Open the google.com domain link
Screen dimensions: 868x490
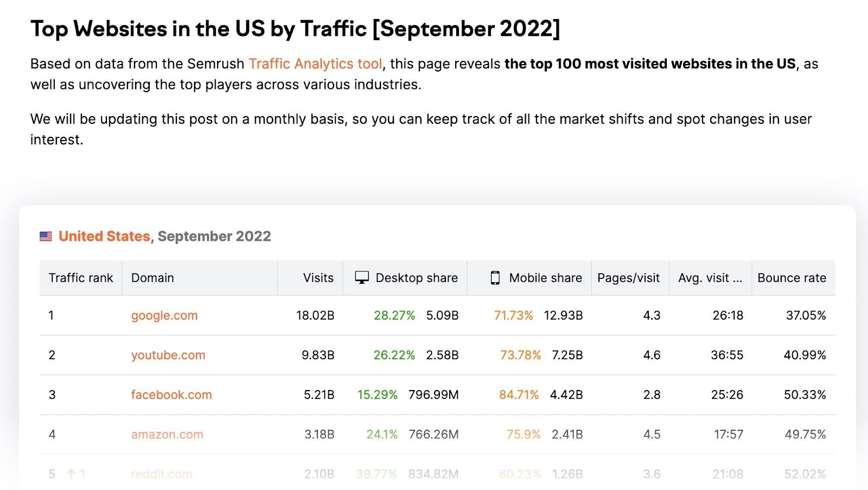click(164, 315)
